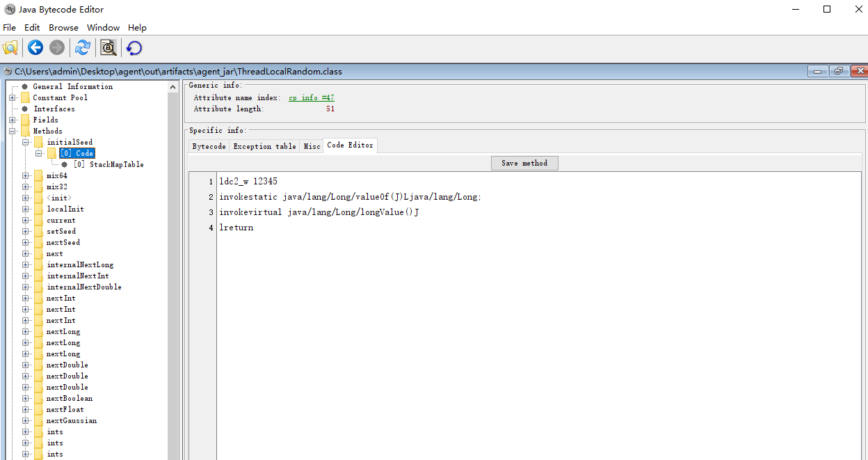868x460 pixels.
Task: Click the tree panel scroll up arrow
Action: point(174,87)
